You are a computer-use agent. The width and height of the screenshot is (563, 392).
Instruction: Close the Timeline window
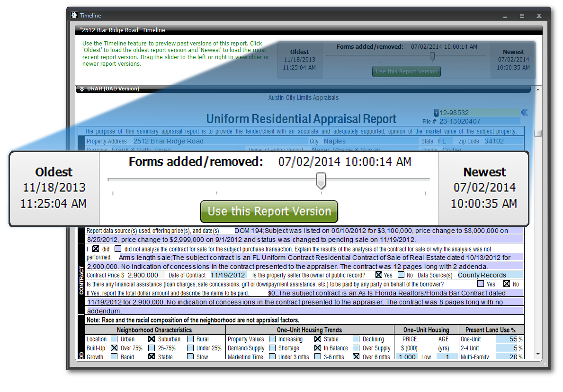(x=539, y=16)
